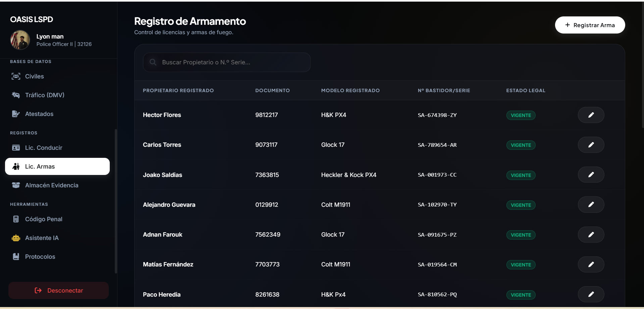
Task: Click serial number SA-102970-TY
Action: (437, 204)
